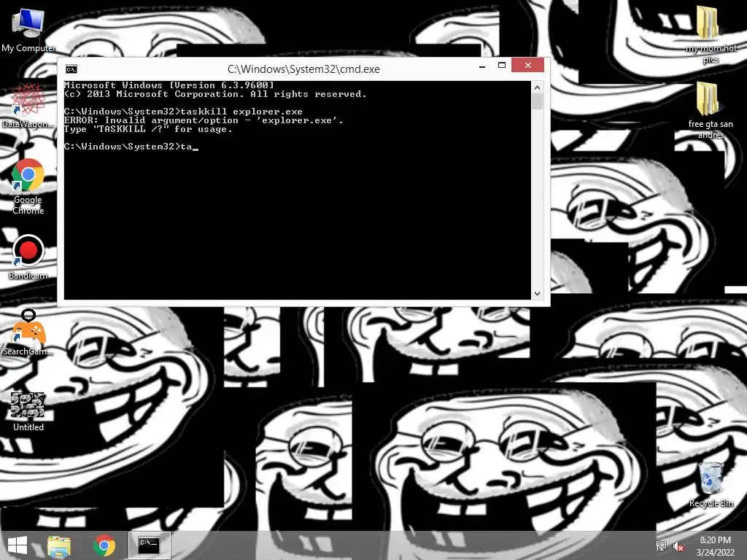Open 'free gta san andres' folder
This screenshot has height=560, width=747.
point(711,110)
